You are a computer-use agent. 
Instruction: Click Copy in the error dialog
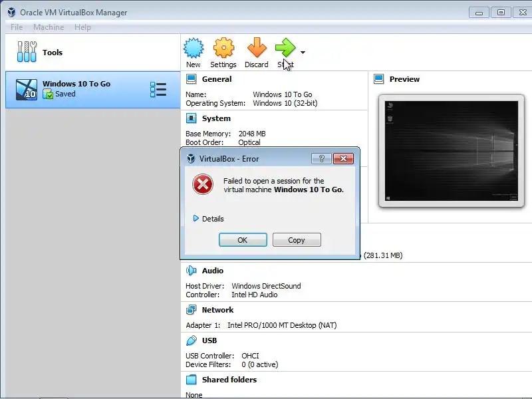297,240
